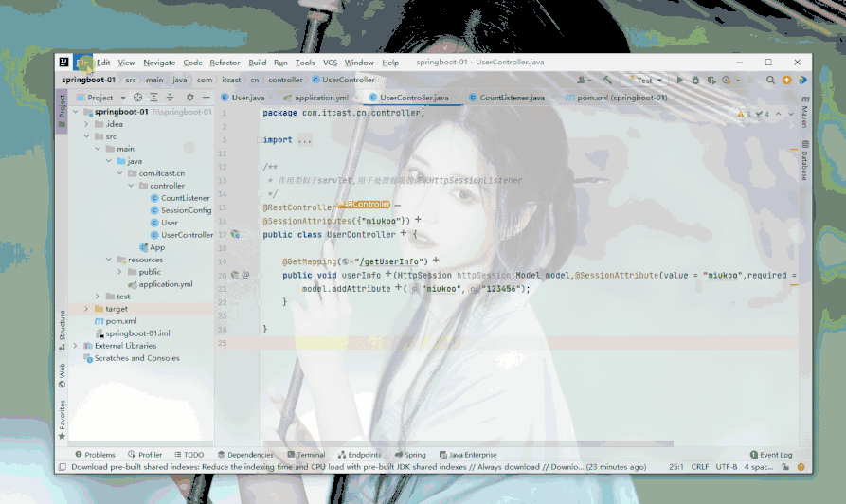Open the profiler run options dropdown arrow
The width and height of the screenshot is (846, 504).
tap(738, 81)
